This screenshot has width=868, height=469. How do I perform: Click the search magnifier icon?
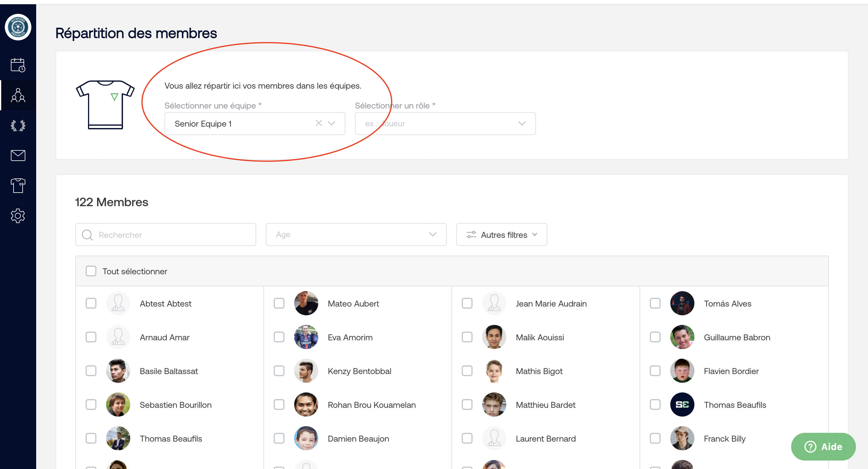pos(87,235)
